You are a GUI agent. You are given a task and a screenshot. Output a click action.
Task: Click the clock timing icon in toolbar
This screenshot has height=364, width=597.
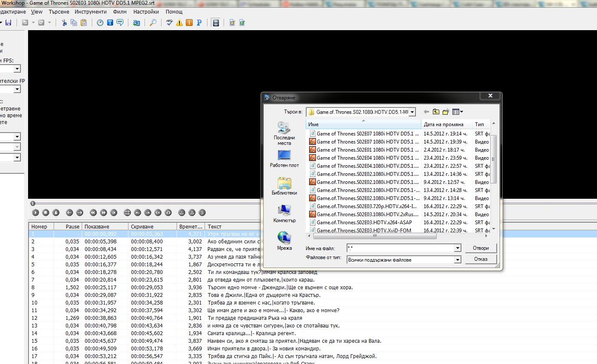coord(100,23)
